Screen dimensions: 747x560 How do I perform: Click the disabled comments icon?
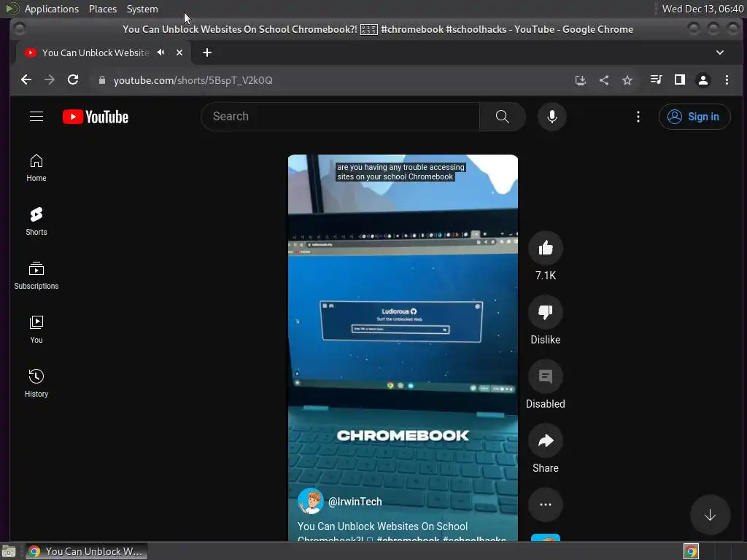pos(545,376)
